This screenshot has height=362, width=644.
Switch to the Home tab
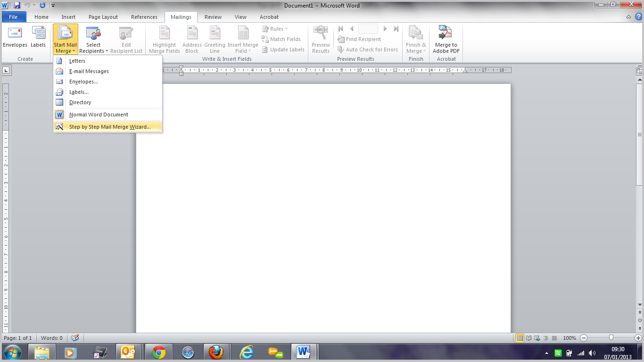(x=41, y=17)
